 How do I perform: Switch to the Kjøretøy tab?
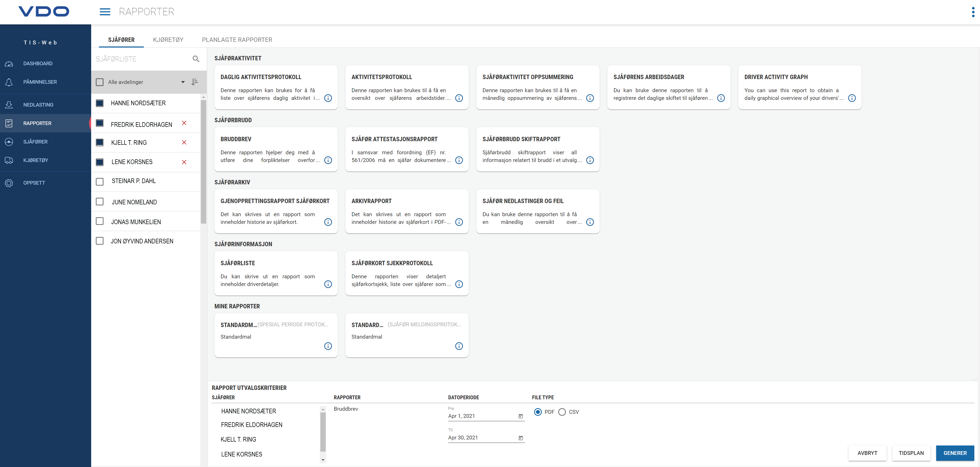pyautogui.click(x=168, y=40)
